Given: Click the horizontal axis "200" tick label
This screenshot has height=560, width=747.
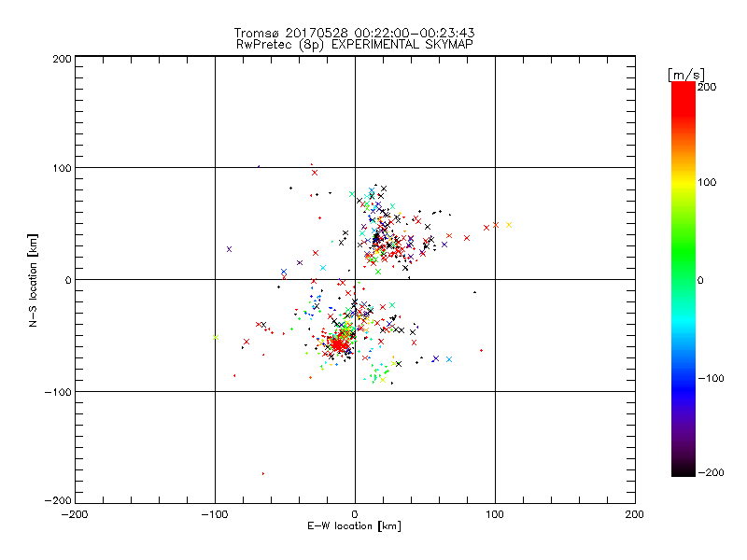Looking at the screenshot, I should [x=635, y=514].
